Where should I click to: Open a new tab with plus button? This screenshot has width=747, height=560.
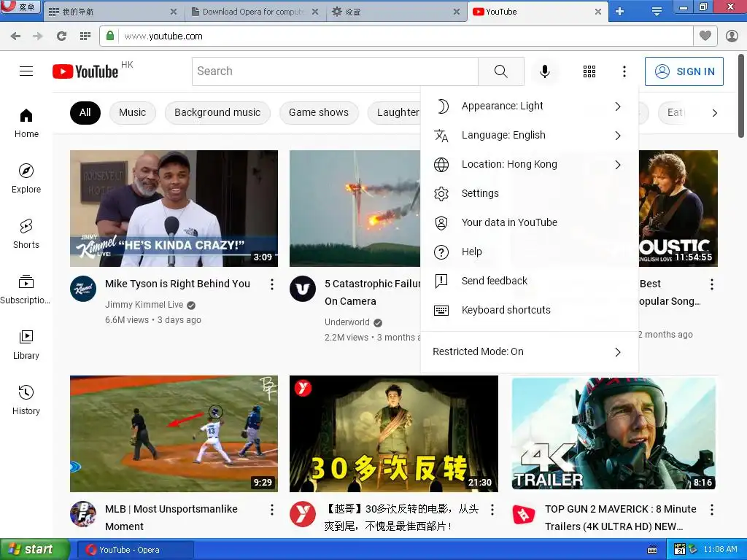click(x=619, y=12)
